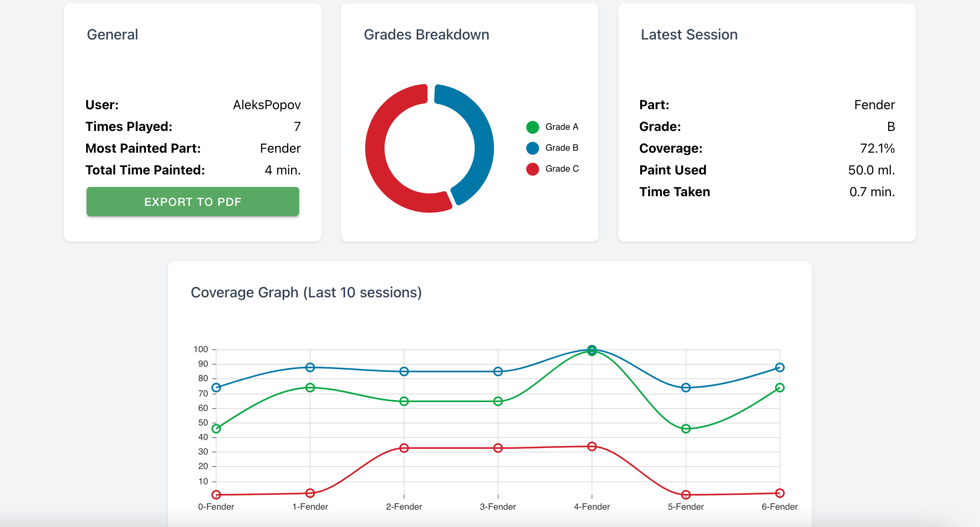The height and width of the screenshot is (527, 980).
Task: Click green data point at 6-Fender
Action: tap(779, 388)
